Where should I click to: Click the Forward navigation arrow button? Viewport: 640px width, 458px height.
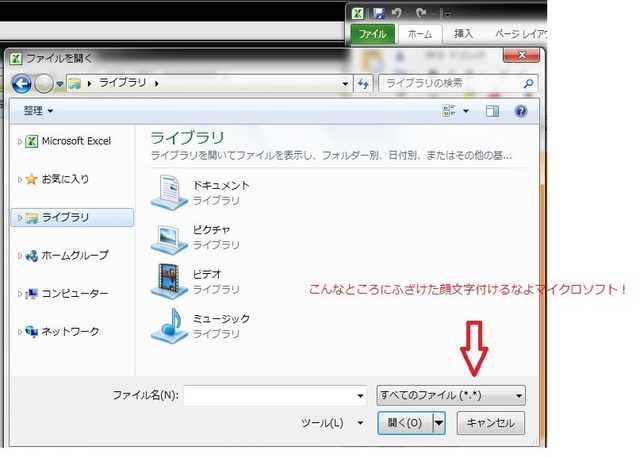[x=44, y=84]
